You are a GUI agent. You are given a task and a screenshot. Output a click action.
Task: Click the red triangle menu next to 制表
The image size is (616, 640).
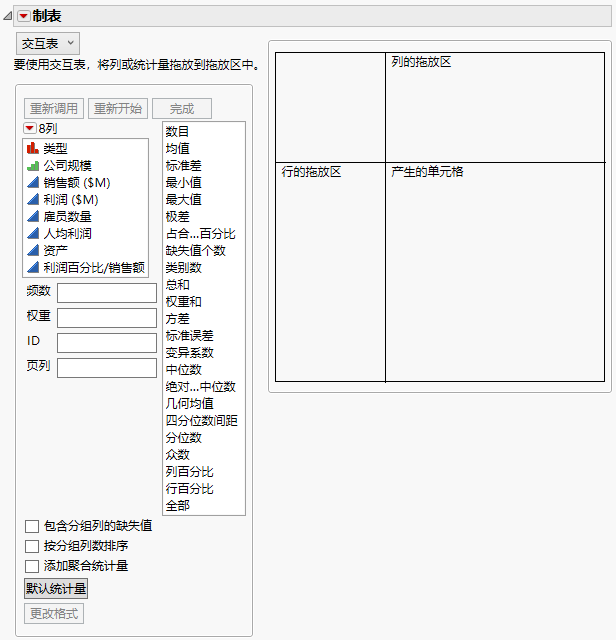tap(24, 16)
